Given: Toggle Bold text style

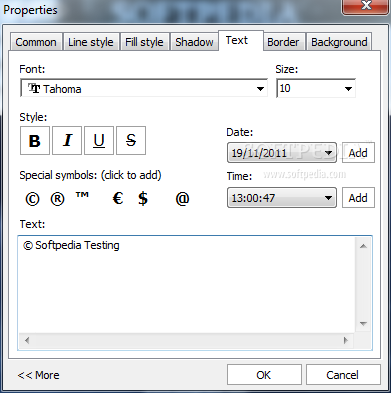Looking at the screenshot, I should pyautogui.click(x=35, y=140).
